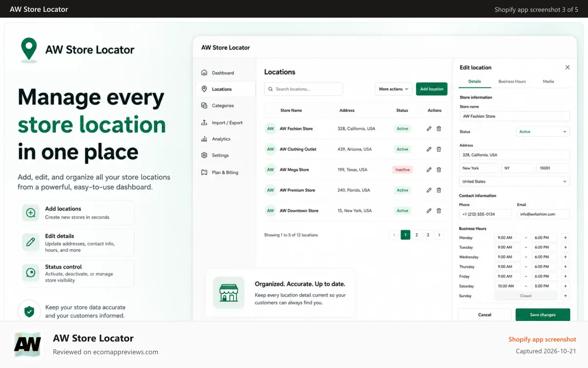The image size is (588, 368).
Task: Edit AW Clothing Outlet with pencil icon
Action: tap(429, 149)
